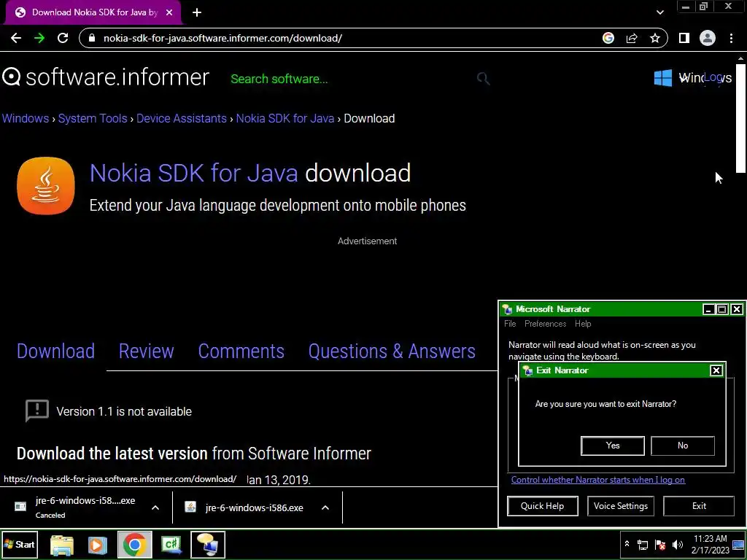Open File Explorer from taskbar
Image resolution: width=747 pixels, height=560 pixels.
pyautogui.click(x=62, y=545)
